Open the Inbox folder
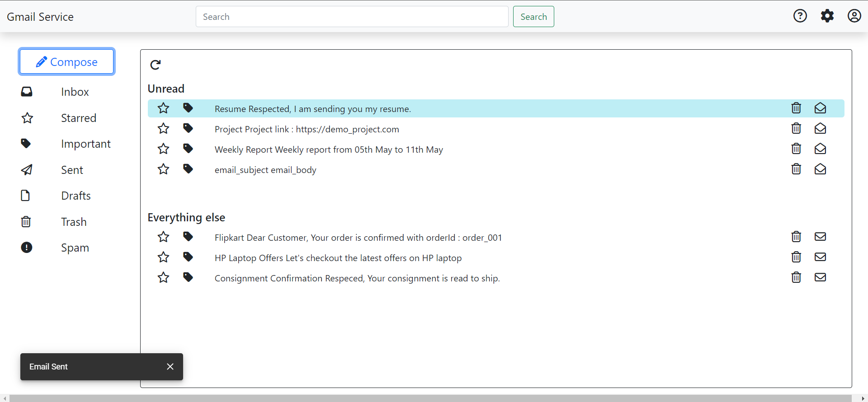The image size is (868, 402). [75, 92]
